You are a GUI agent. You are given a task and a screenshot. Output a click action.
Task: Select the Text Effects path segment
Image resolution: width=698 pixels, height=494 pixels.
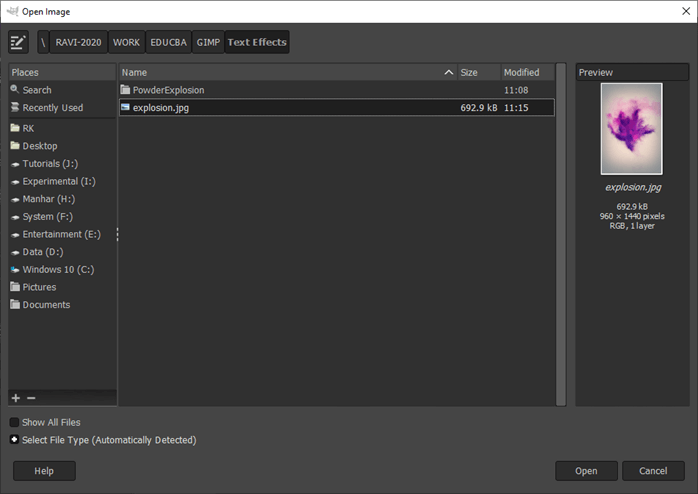point(257,42)
